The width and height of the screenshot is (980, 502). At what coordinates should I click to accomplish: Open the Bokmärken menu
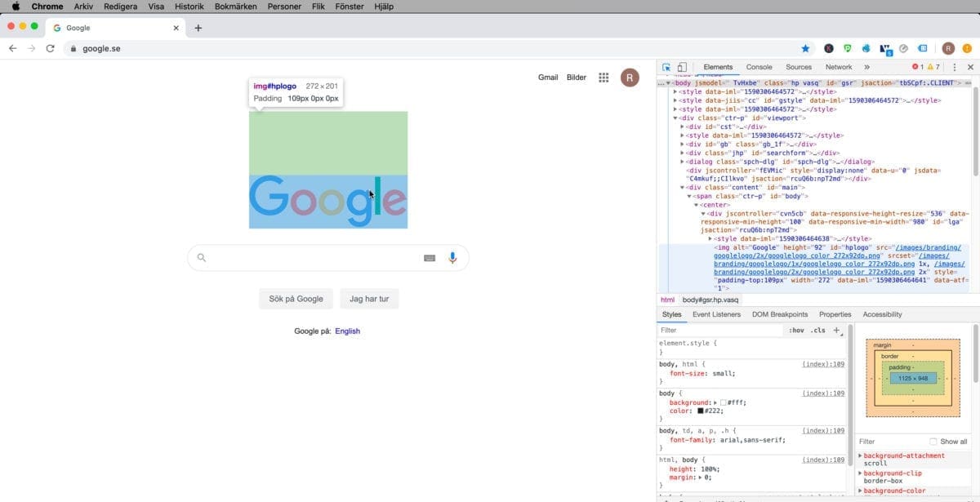[x=236, y=6]
